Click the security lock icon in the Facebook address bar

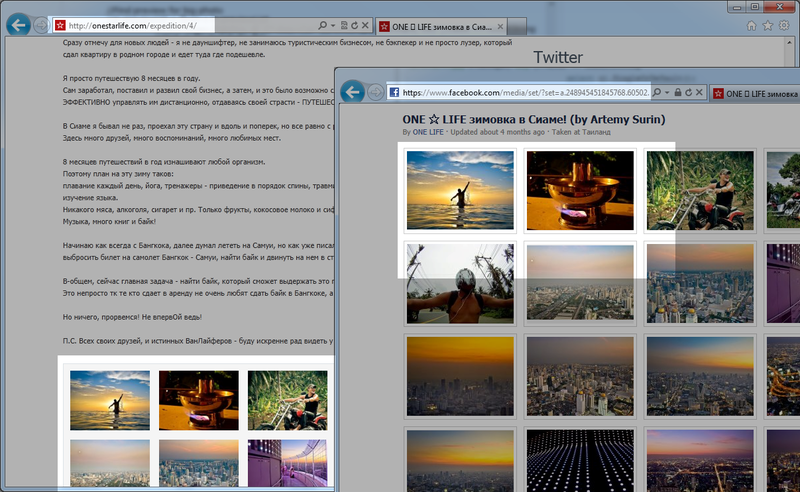pos(678,92)
